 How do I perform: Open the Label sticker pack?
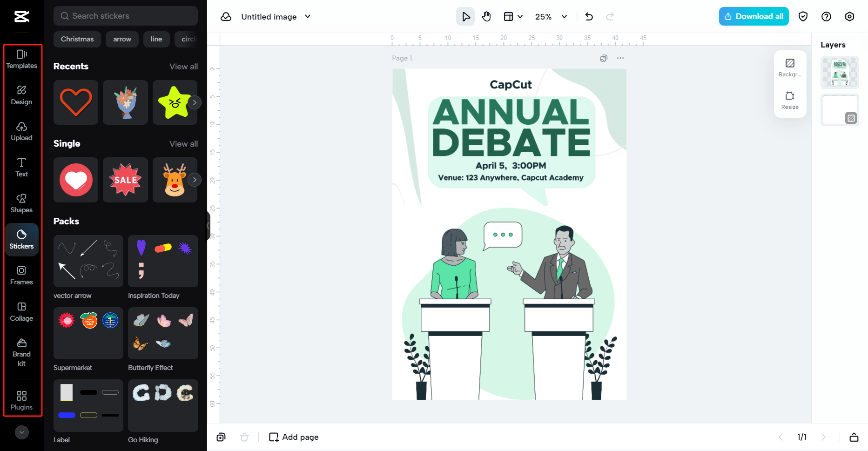88,405
